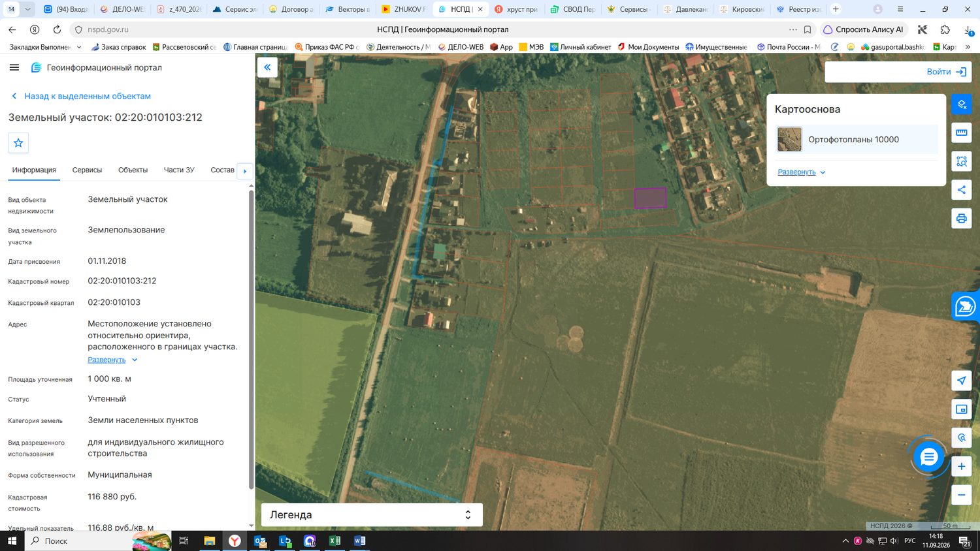Image resolution: width=980 pixels, height=551 pixels.
Task: Switch to the Сервисы tab
Action: coord(87,170)
